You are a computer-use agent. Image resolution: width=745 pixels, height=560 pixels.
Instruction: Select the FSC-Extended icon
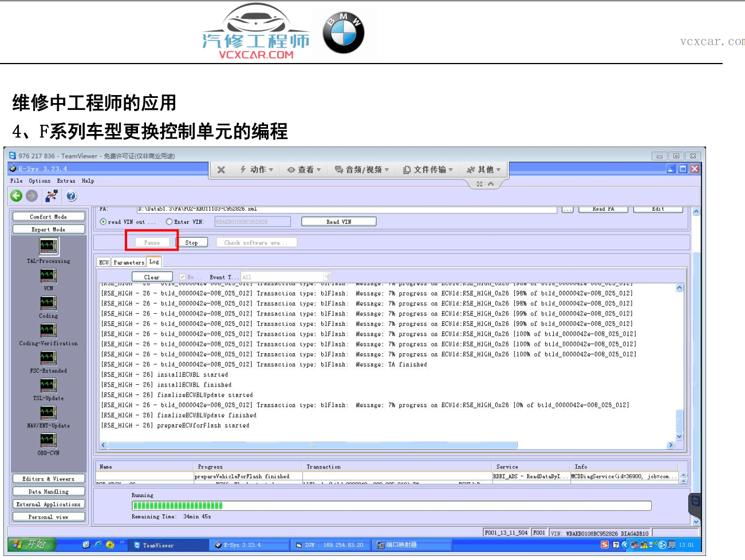[x=48, y=357]
